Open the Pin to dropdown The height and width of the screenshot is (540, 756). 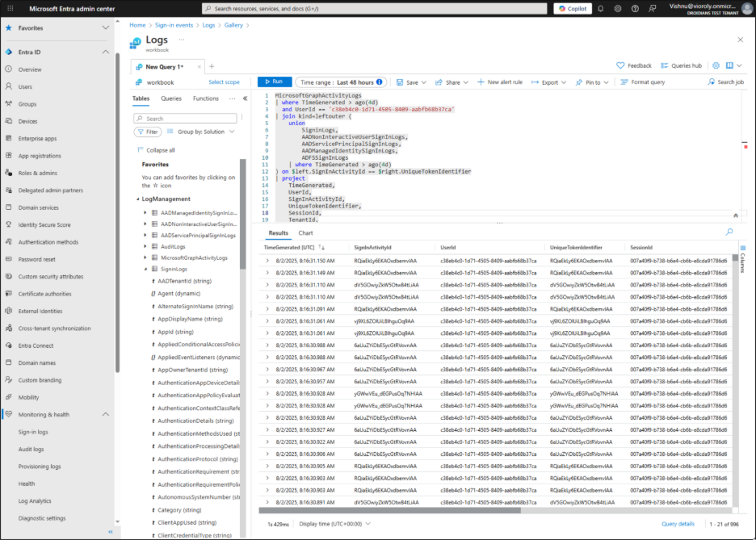591,82
